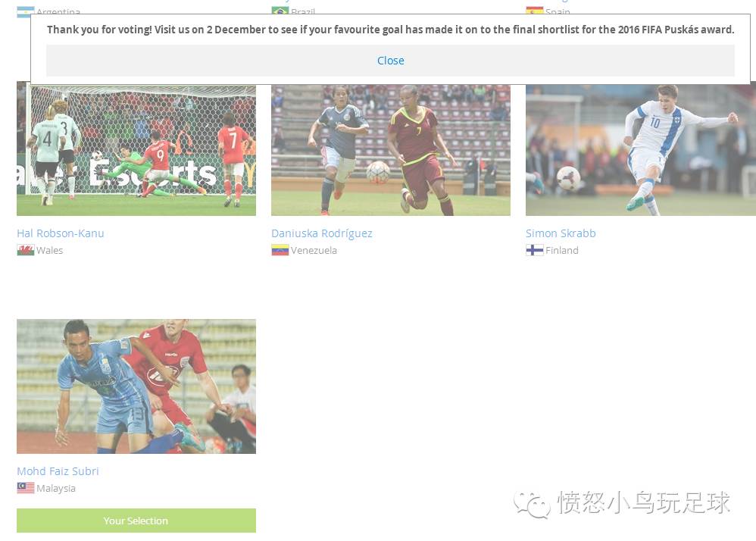The width and height of the screenshot is (756, 541).
Task: Open Simon Skrabb goal thumbnail
Action: pyautogui.click(x=641, y=150)
